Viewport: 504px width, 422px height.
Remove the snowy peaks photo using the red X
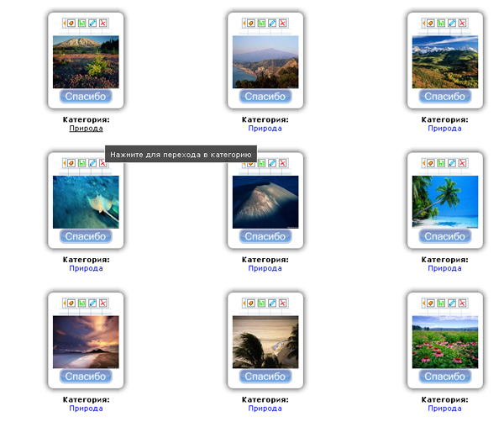click(462, 24)
